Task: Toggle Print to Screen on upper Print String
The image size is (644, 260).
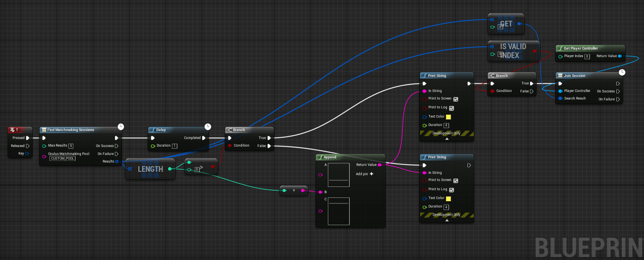Action: (456, 99)
